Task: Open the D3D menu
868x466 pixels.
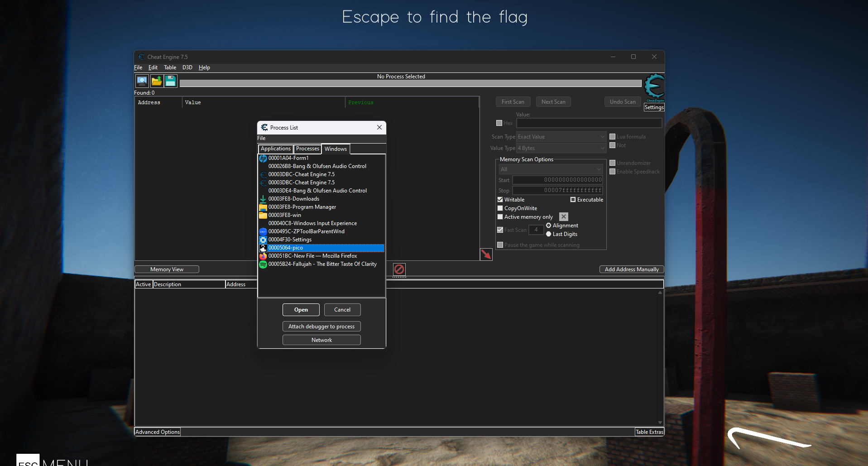Action: click(x=187, y=67)
